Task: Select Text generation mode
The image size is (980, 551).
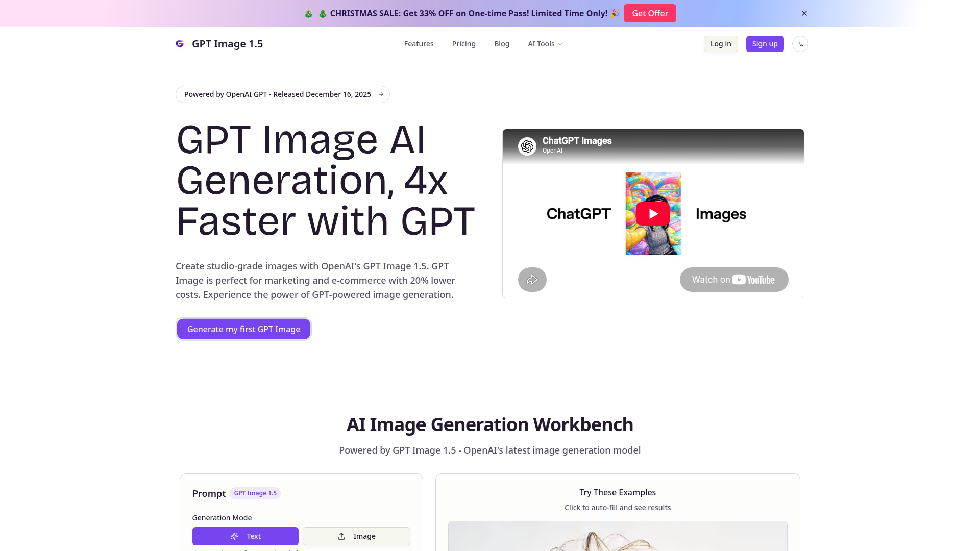Action: [246, 536]
